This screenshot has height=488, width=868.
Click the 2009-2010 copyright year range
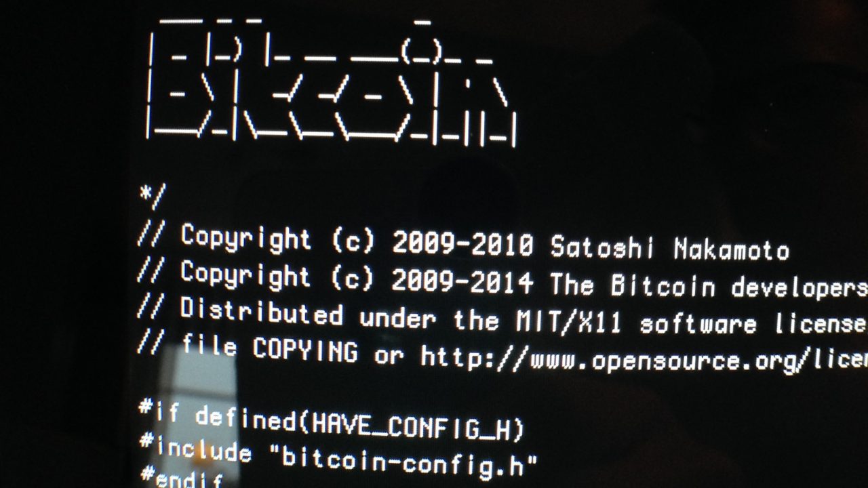[463, 244]
